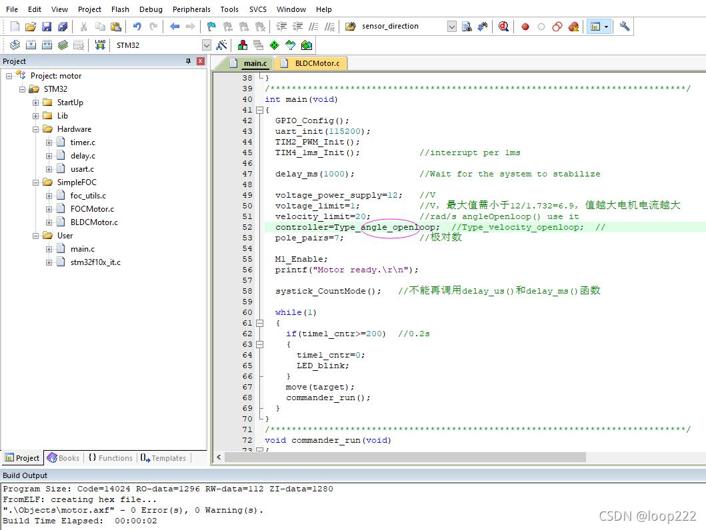This screenshot has height=530, width=706.
Task: Open a file using the folder icon
Action: 30,27
